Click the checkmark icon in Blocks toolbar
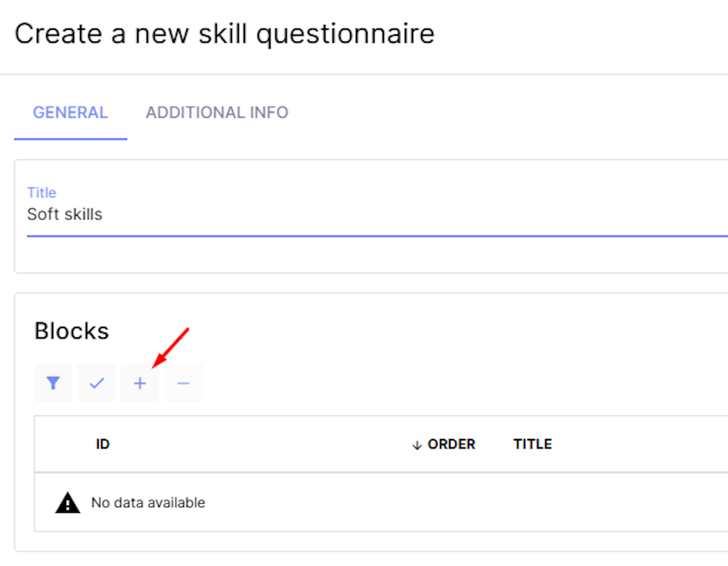728x566 pixels. (96, 383)
